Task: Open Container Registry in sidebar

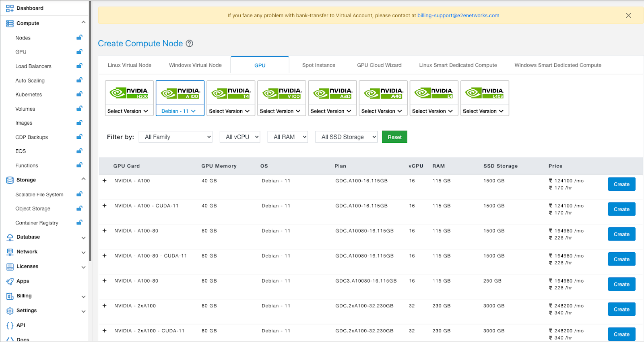Action: (37, 223)
